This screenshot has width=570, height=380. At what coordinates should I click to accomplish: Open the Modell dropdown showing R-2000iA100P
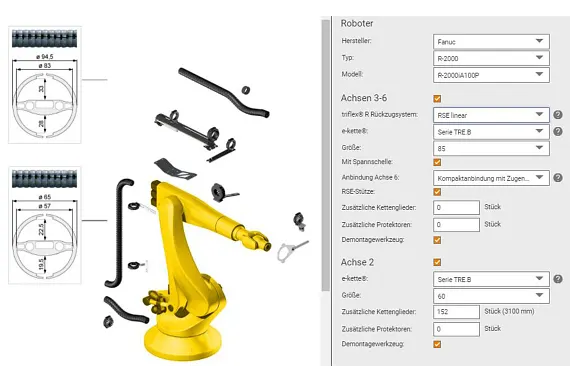click(x=491, y=75)
